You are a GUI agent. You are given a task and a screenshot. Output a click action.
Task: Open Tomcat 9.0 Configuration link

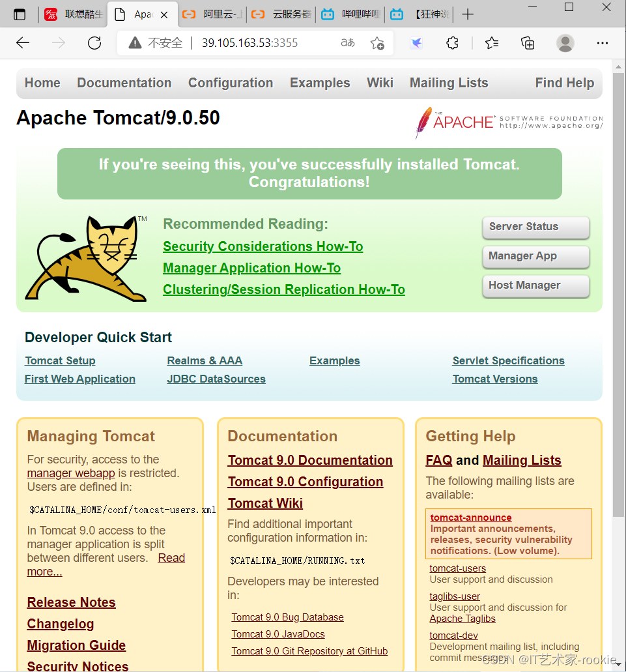click(x=306, y=481)
